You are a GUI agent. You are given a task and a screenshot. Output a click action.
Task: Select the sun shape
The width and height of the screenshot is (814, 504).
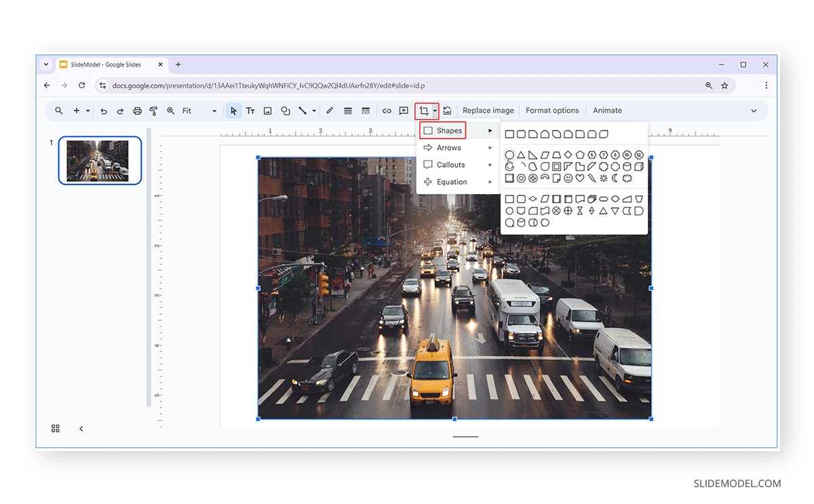point(604,178)
